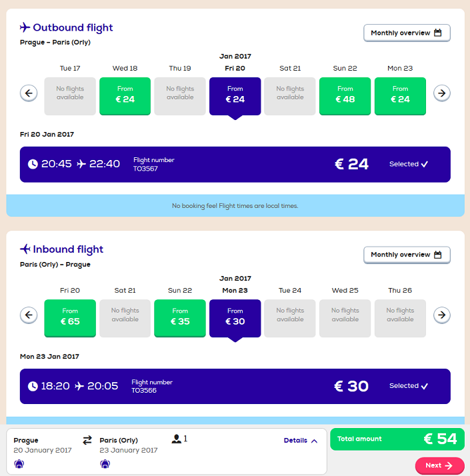
Task: Click the swap arrows between Prague and Paris
Action: (87, 440)
